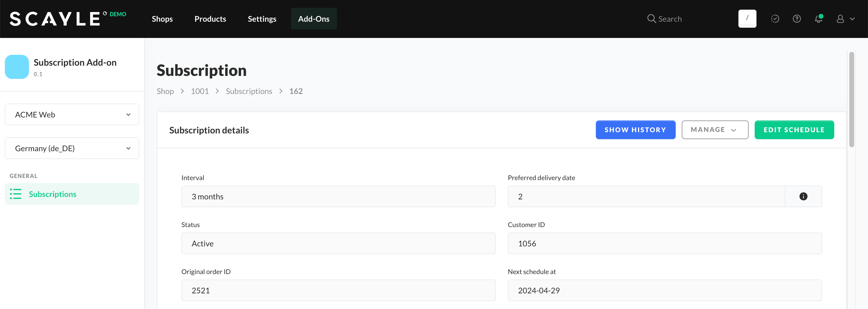The image size is (868, 309).
Task: Open the help question mark icon
Action: tap(797, 19)
